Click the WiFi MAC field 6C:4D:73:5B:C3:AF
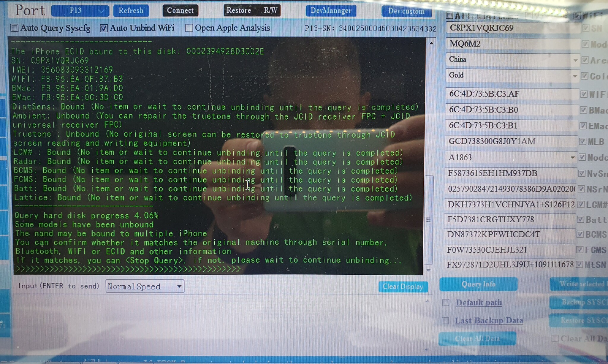 tap(512, 94)
